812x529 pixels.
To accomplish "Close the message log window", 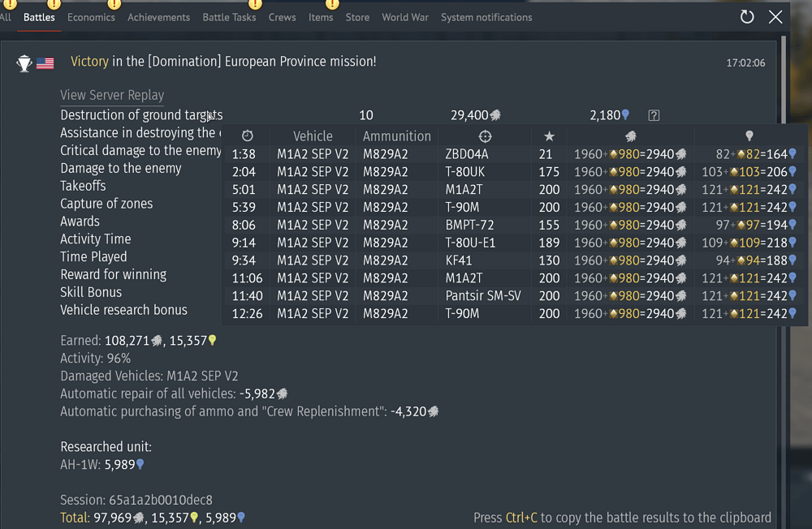I will tap(775, 17).
